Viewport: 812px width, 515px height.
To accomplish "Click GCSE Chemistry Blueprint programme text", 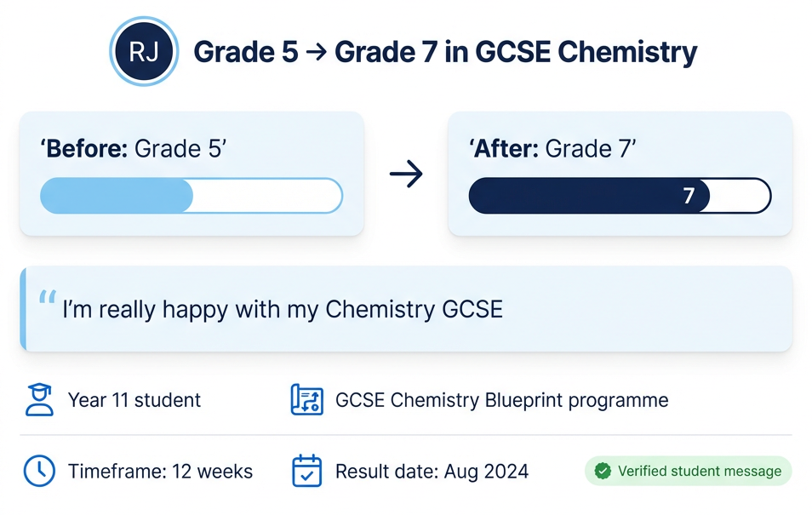I will (x=502, y=400).
